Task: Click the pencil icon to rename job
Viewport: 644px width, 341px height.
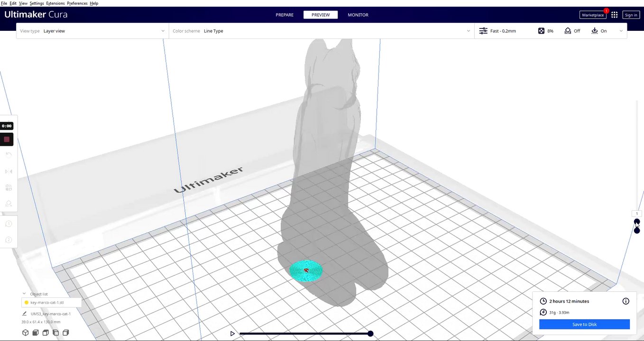Action: [25, 314]
